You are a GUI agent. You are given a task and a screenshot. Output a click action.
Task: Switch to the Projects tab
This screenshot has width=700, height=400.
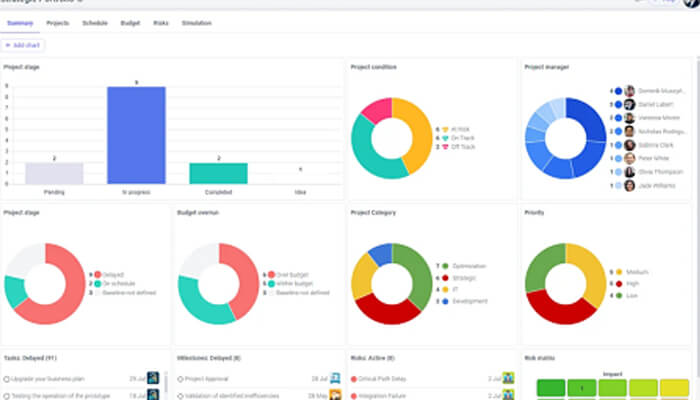tap(58, 22)
